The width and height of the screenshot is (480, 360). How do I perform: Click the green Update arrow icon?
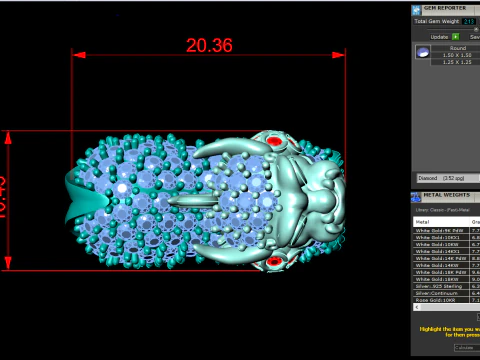(455, 37)
